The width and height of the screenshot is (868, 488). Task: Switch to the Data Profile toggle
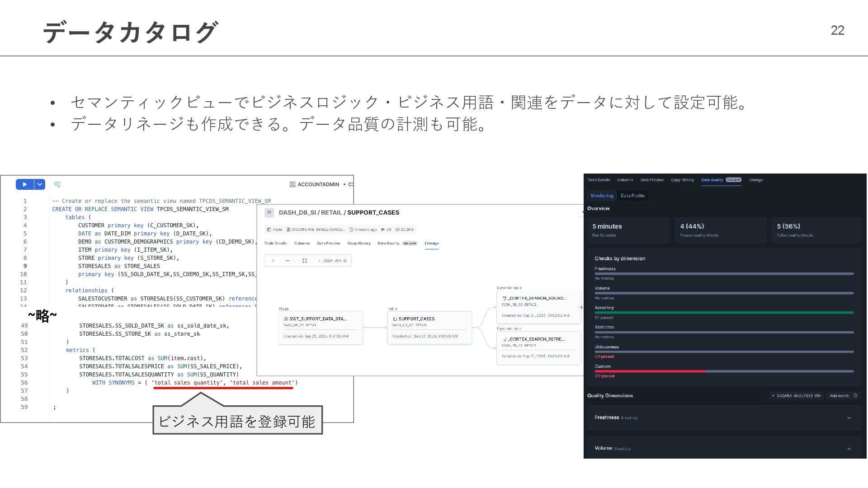point(632,196)
